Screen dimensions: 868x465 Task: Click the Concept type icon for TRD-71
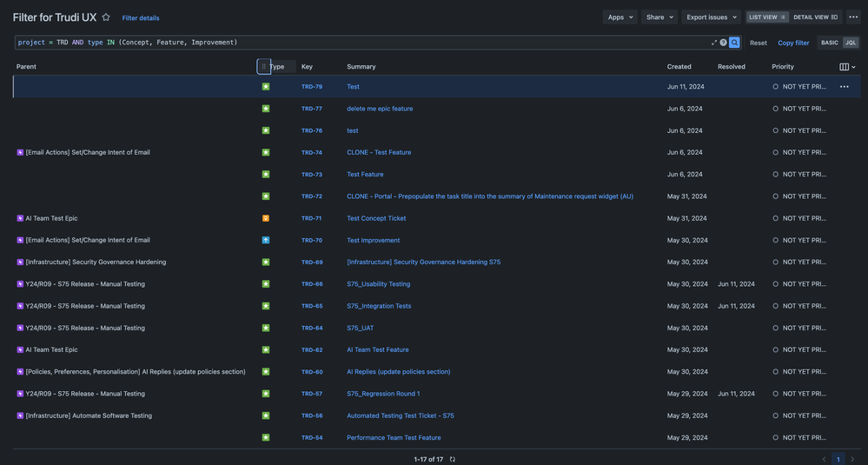266,218
